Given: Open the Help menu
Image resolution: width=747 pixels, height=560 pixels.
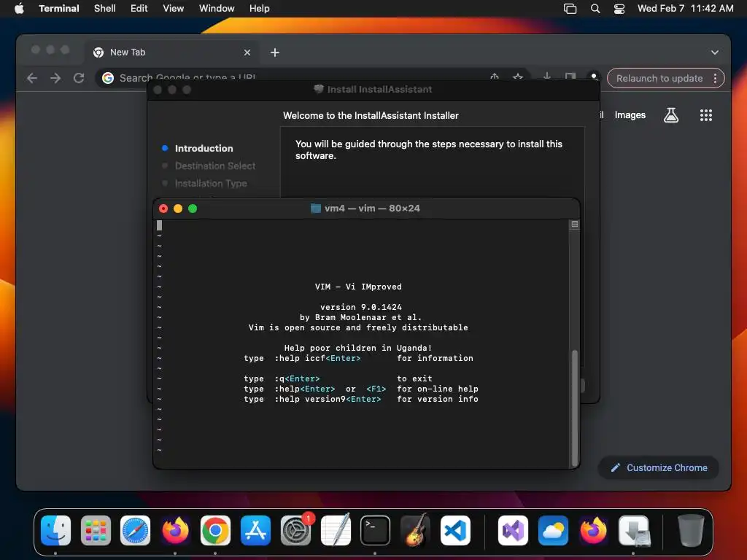Looking at the screenshot, I should click(x=260, y=8).
